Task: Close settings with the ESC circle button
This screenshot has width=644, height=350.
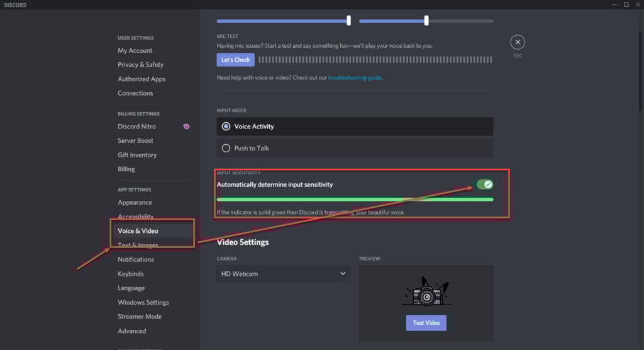Action: click(x=518, y=42)
